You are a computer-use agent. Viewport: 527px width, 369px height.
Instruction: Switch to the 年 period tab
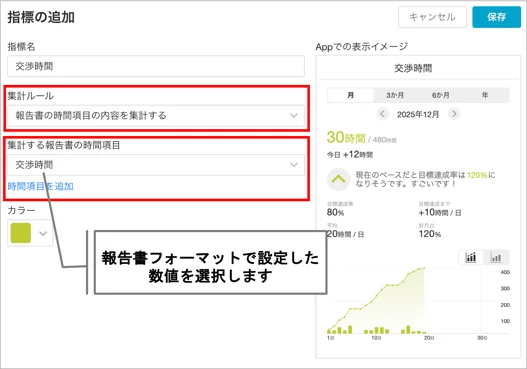[485, 95]
